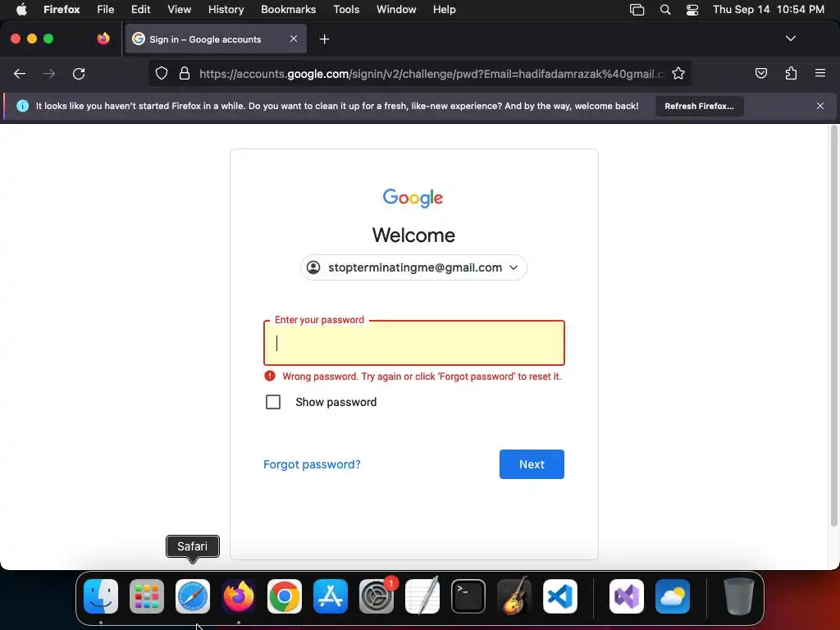
Task: Launch Google Chrome from the Dock
Action: (x=285, y=596)
